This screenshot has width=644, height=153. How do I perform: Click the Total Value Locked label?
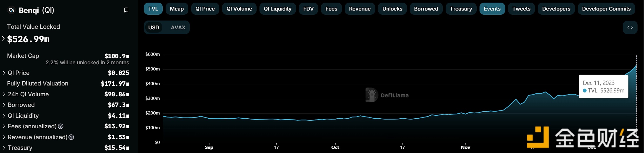[x=34, y=27]
